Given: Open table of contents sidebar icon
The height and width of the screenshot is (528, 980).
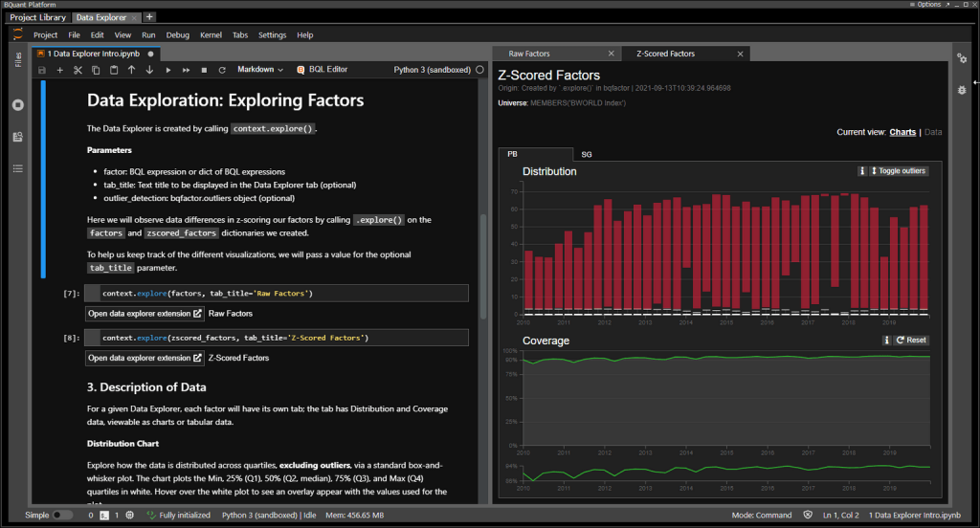Looking at the screenshot, I should (x=17, y=169).
